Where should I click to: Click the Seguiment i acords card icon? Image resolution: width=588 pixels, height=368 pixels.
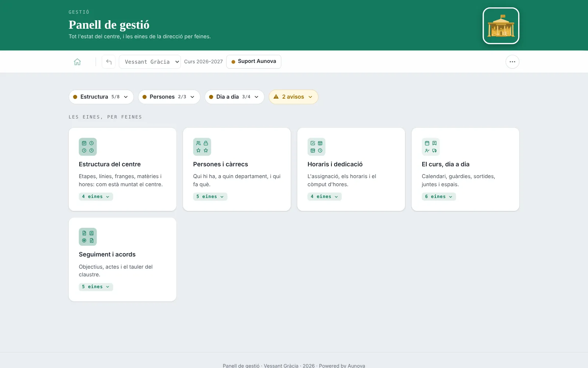coord(88,237)
